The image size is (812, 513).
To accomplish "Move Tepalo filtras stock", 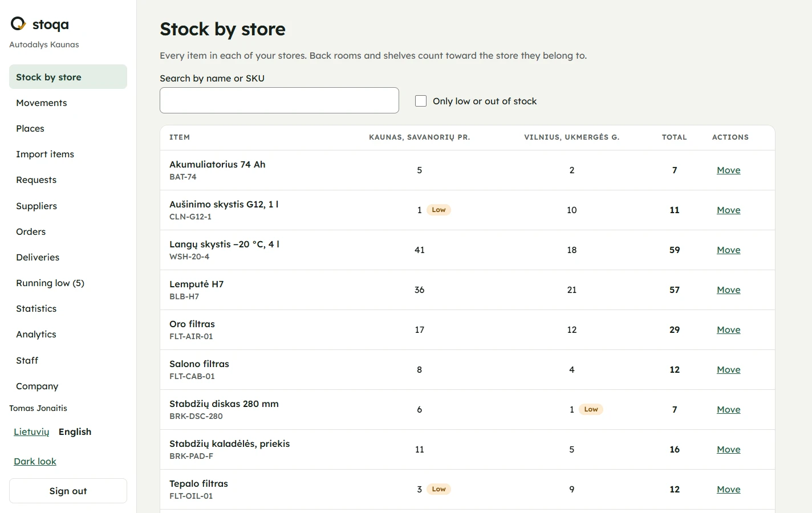I will click(728, 489).
